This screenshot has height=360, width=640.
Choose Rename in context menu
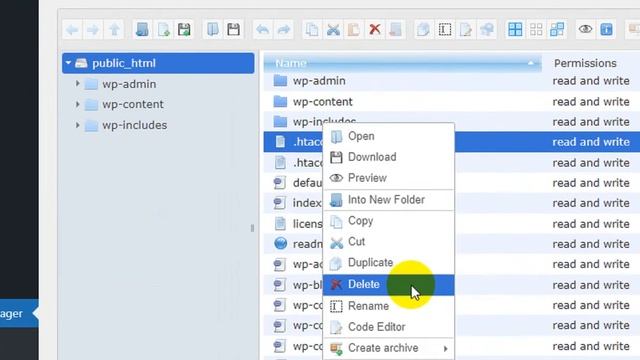tap(389, 306)
